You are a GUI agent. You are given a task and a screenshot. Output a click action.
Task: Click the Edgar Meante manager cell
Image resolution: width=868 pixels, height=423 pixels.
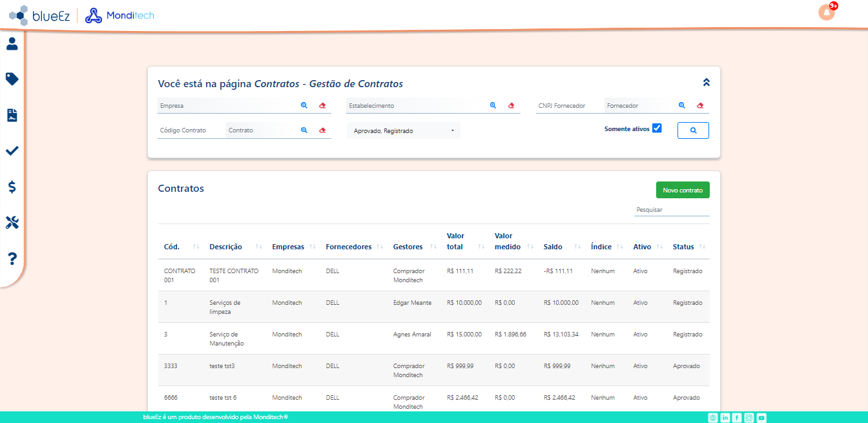[412, 303]
